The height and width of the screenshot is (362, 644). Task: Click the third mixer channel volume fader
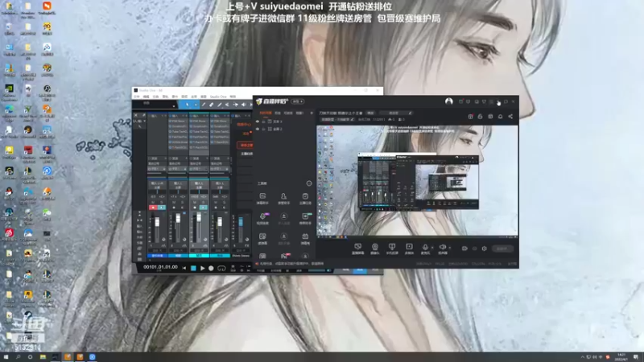pos(199,218)
